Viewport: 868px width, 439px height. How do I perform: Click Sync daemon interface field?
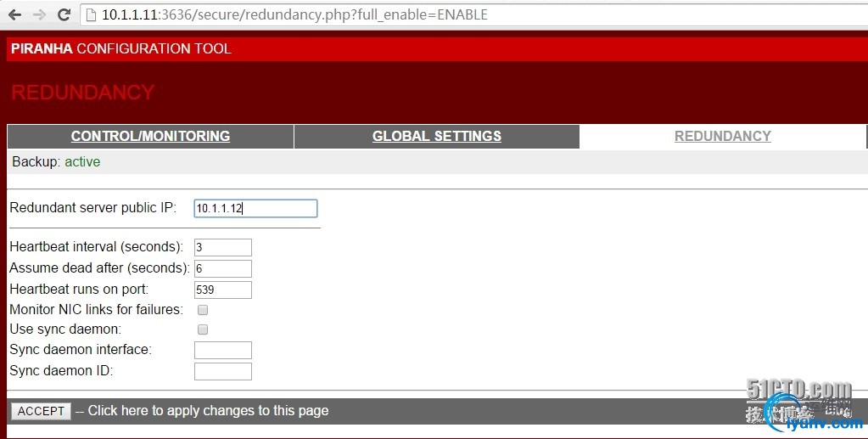(223, 351)
